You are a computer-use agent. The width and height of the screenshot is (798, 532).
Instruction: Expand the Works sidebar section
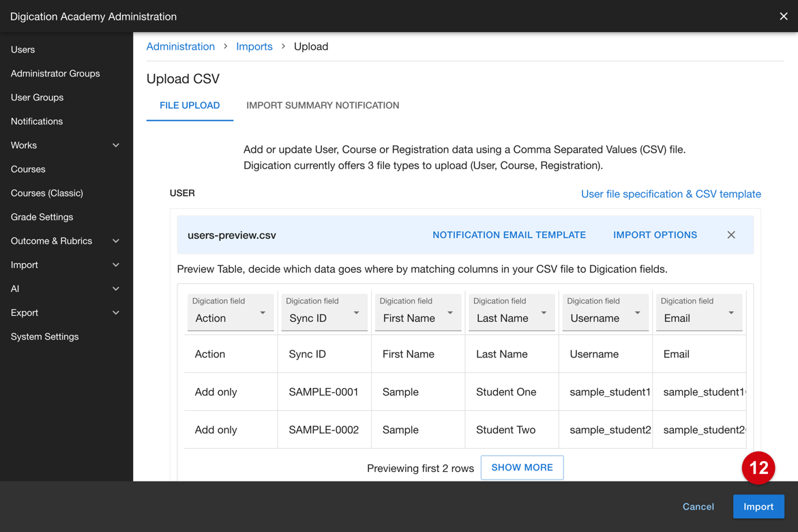[x=66, y=145]
